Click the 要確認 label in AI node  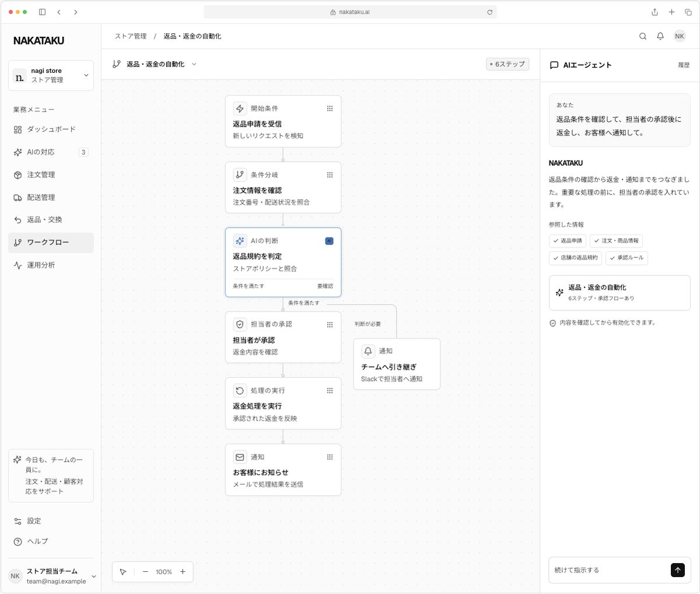click(x=325, y=286)
